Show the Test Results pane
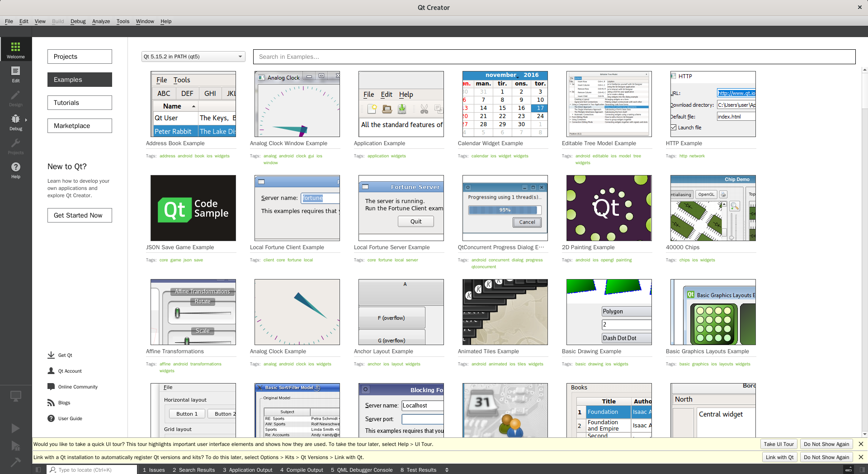This screenshot has height=474, width=868. tap(418, 470)
